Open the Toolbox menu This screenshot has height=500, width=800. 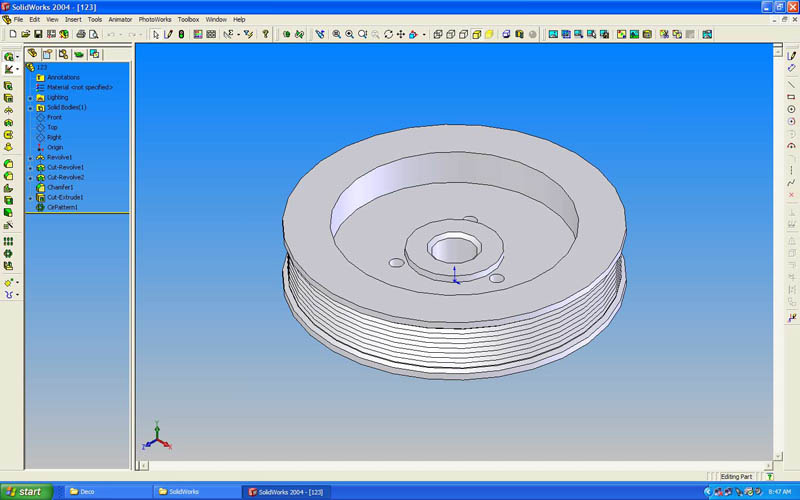(188, 19)
